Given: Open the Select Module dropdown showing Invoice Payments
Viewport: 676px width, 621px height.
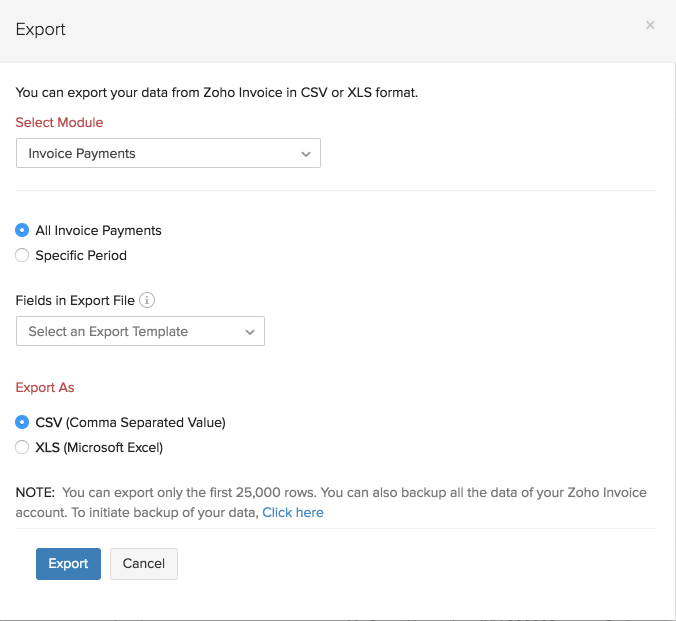Looking at the screenshot, I should tap(168, 154).
